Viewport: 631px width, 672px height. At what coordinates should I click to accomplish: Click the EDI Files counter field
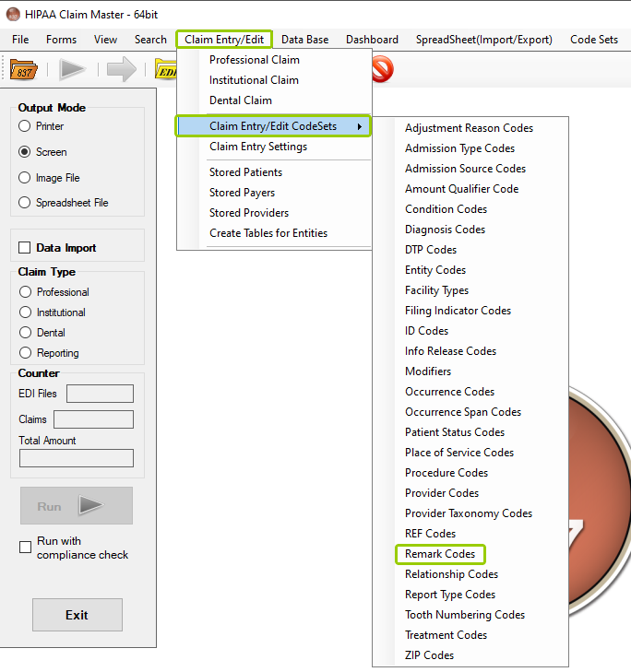pos(100,394)
